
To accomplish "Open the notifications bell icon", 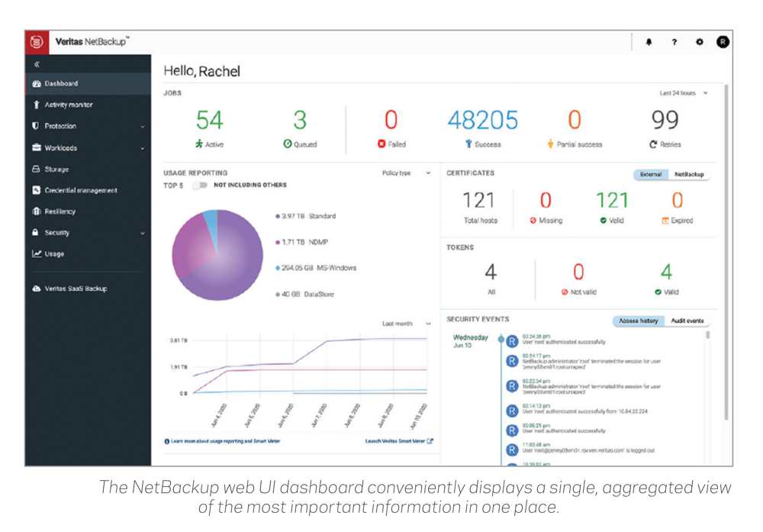I will [x=649, y=42].
